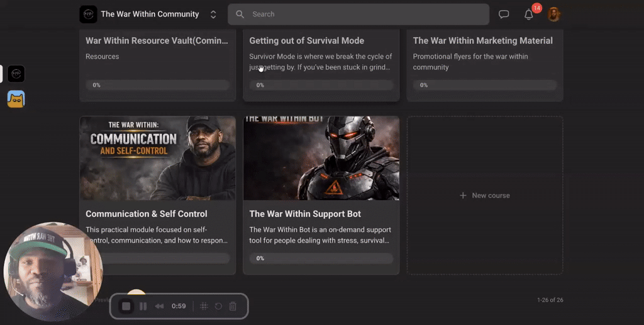This screenshot has height=325, width=644.
Task: Delete recording with trash icon
Action: click(233, 306)
